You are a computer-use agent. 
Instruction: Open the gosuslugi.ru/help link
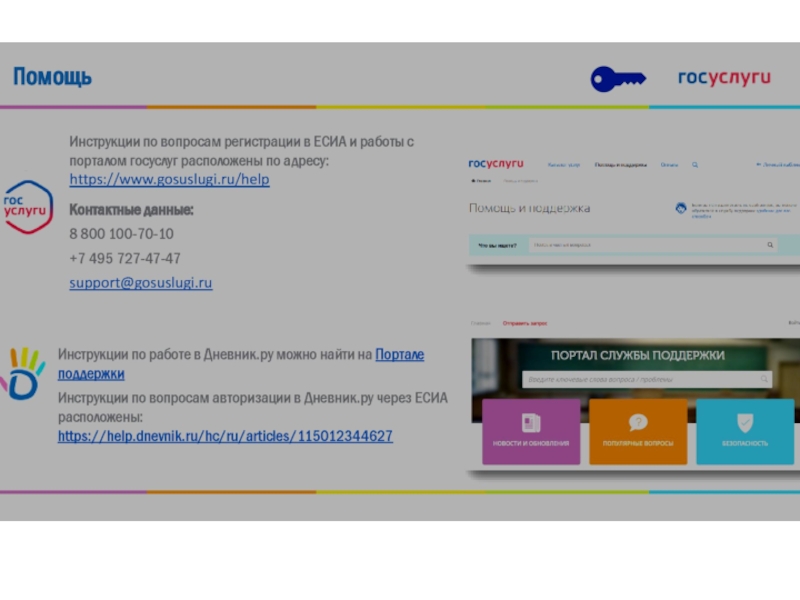coord(169,179)
